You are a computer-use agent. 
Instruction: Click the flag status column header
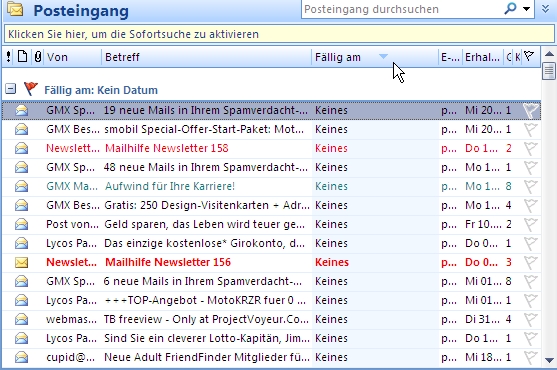529,56
